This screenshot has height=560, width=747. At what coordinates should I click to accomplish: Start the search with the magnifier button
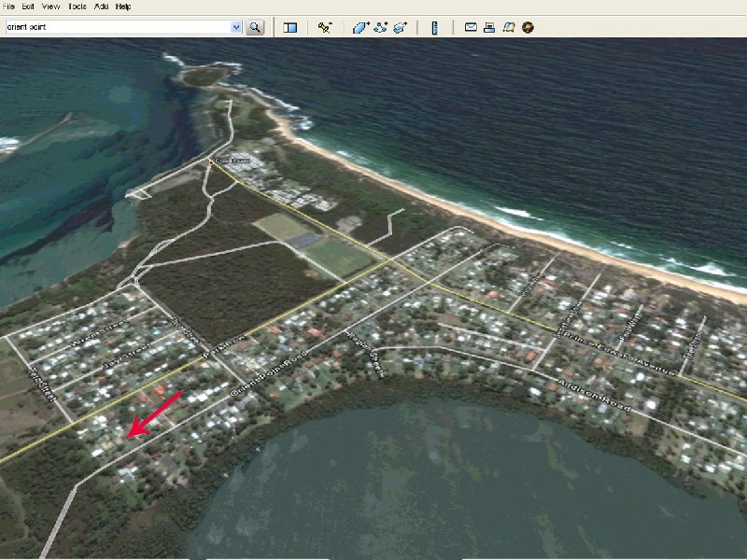(256, 27)
